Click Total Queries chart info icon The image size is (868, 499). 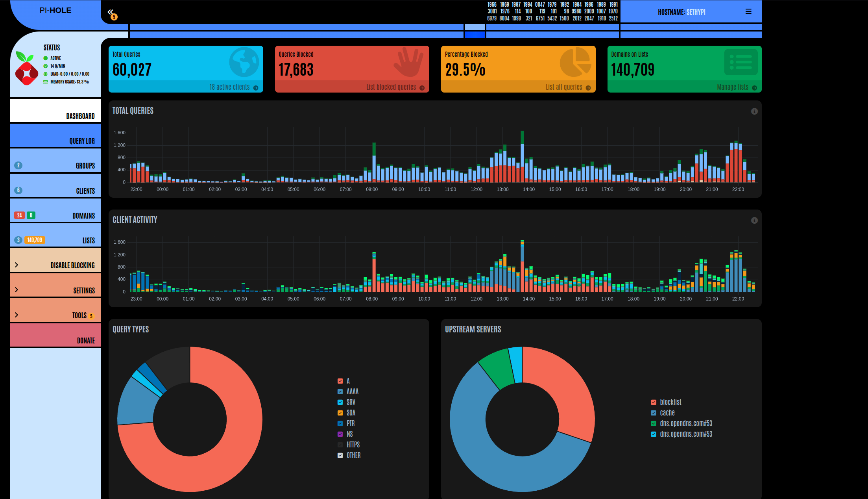(x=754, y=111)
